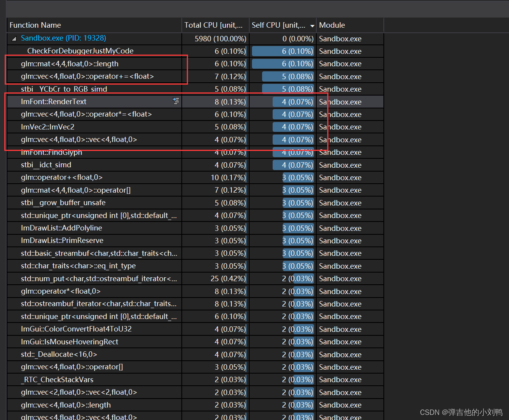Select the ImVec2::ImVec2 function row
The height and width of the screenshot is (420, 509).
coord(195,127)
